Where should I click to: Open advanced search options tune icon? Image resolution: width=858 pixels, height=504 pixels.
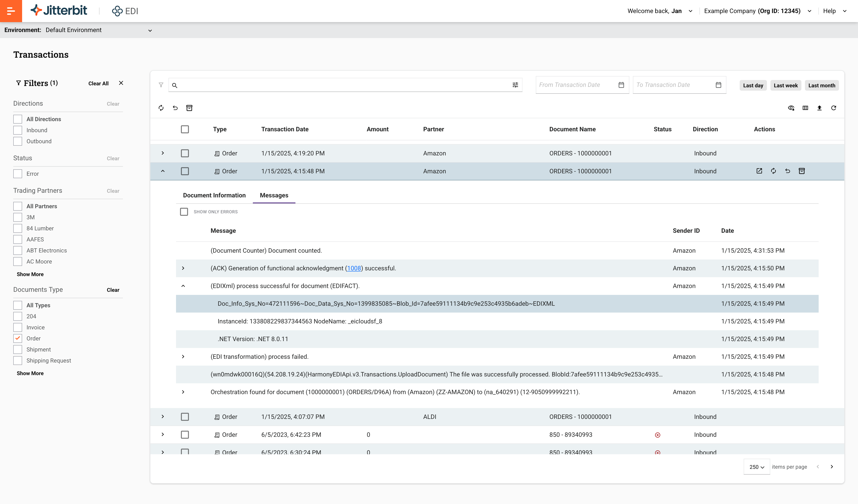[x=515, y=85]
